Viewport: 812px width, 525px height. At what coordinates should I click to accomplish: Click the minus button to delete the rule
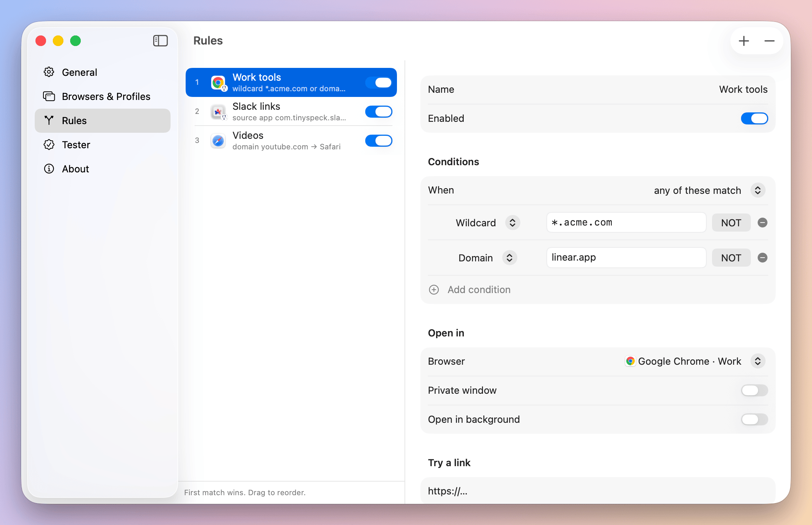(x=769, y=41)
